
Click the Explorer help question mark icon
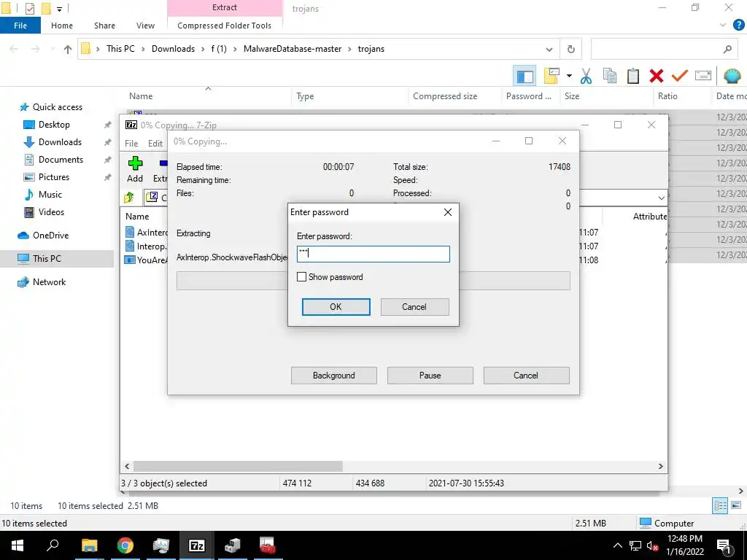[738, 26]
